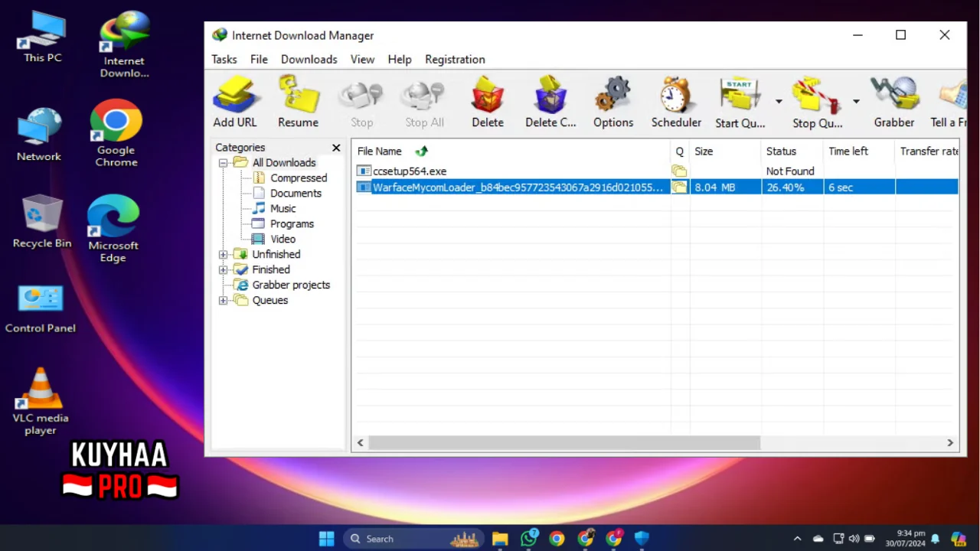980x551 pixels.
Task: Select the All Downloads category
Action: tap(284, 162)
